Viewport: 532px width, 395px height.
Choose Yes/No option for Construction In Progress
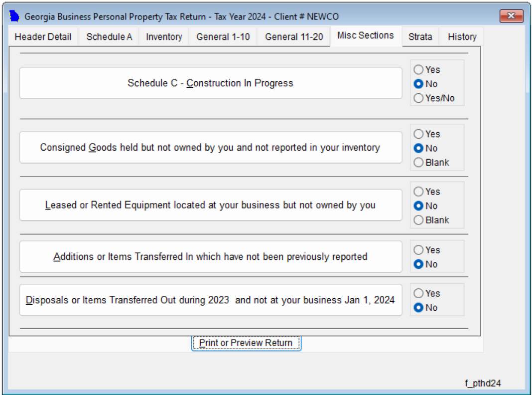pos(419,98)
